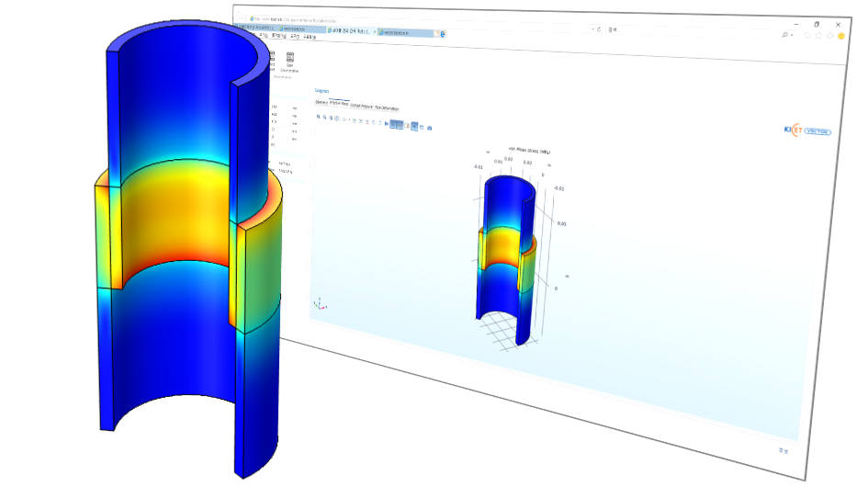Click the zoom extents icon in graphics toolbar

[x=338, y=119]
